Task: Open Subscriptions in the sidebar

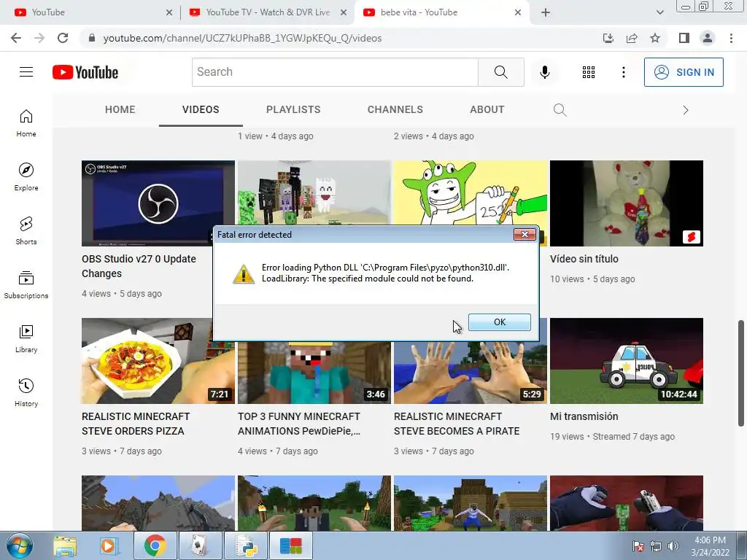Action: (26, 285)
